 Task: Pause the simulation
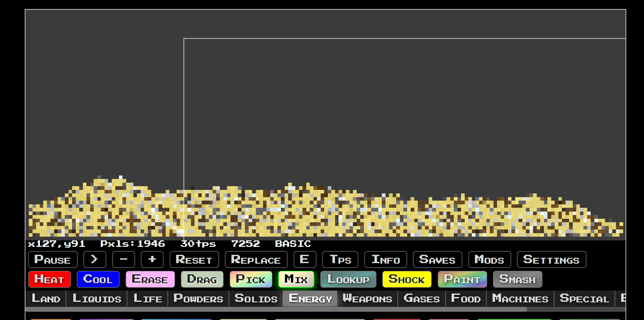53,259
